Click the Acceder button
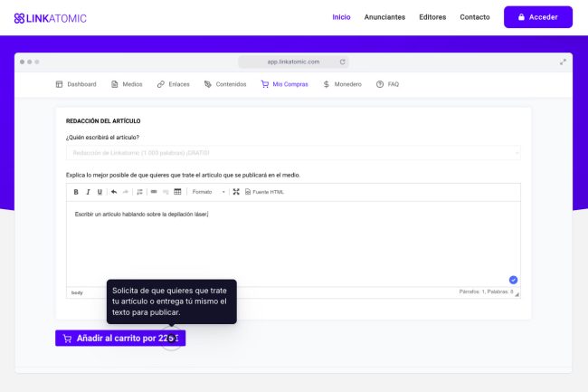 pos(537,17)
